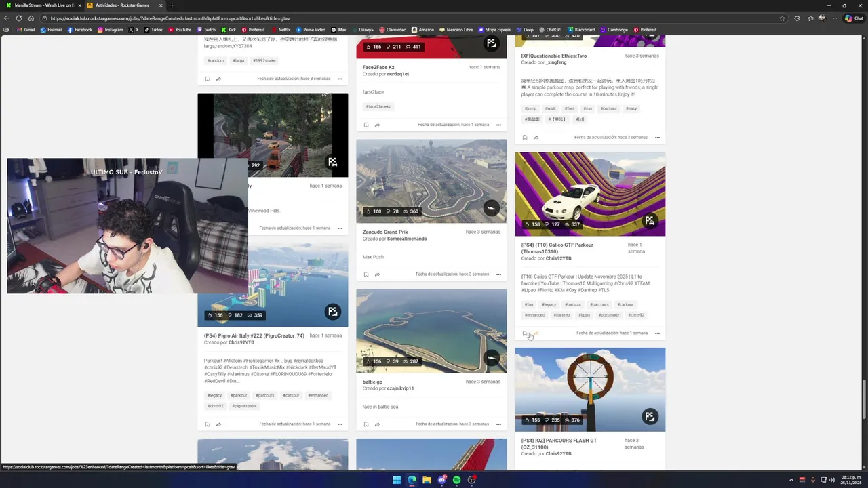868x488 pixels.
Task: Open a new browser tab
Action: click(x=172, y=5)
